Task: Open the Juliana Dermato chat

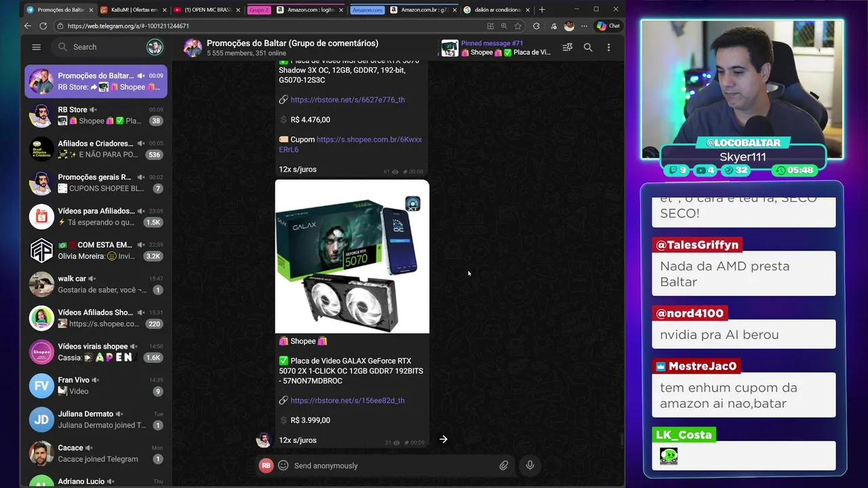Action: coord(96,420)
